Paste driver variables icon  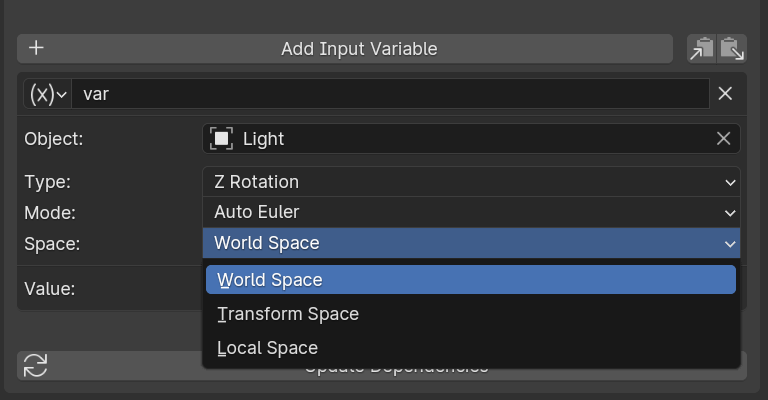(732, 48)
